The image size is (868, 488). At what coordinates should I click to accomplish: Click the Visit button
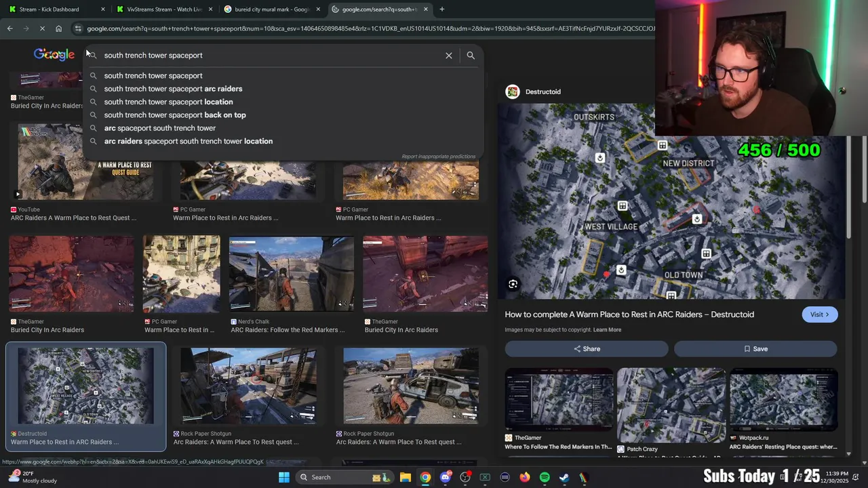pos(819,314)
